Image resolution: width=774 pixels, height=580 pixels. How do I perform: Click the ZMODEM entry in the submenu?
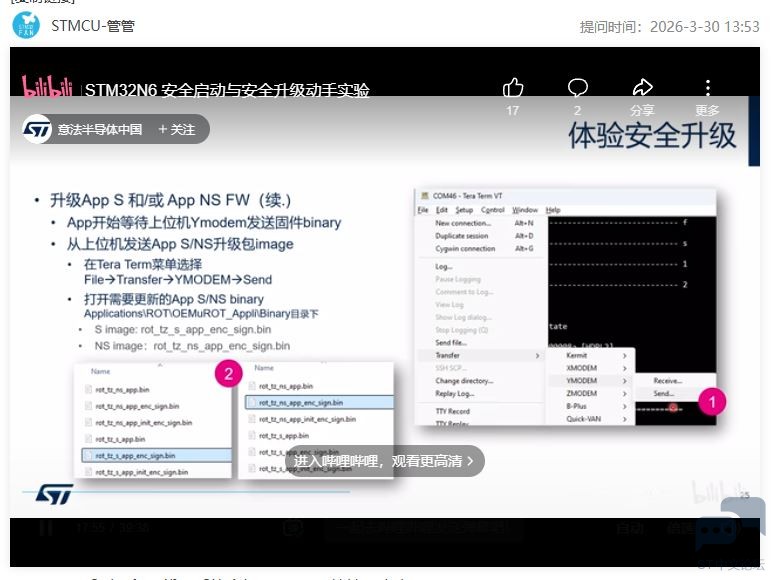coord(590,393)
